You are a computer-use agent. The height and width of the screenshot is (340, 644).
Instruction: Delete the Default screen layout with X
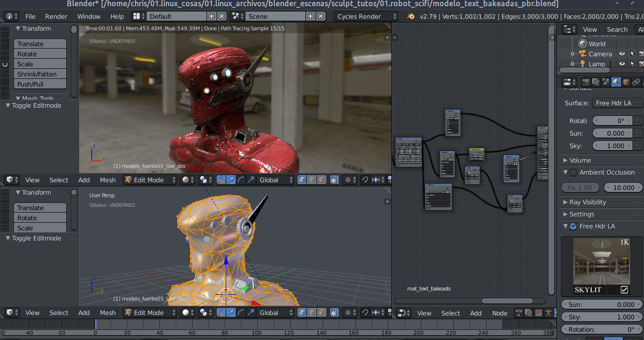point(221,16)
